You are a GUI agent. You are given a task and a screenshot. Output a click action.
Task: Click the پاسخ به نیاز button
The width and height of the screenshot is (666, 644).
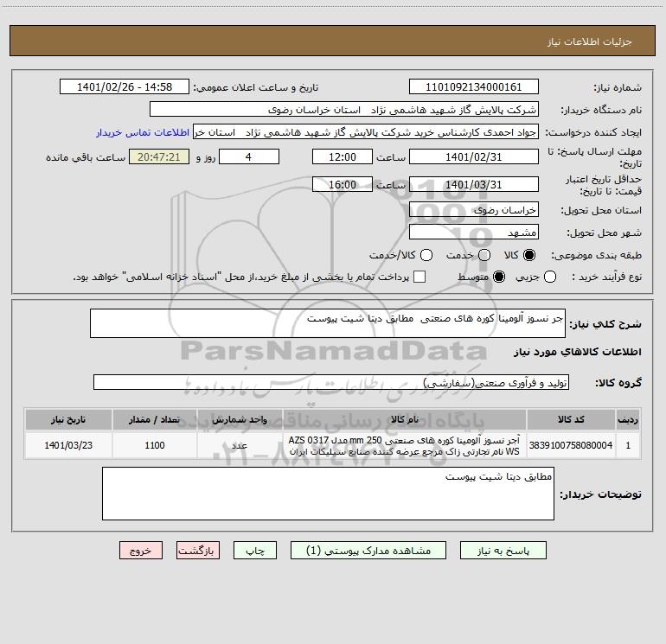point(503,551)
